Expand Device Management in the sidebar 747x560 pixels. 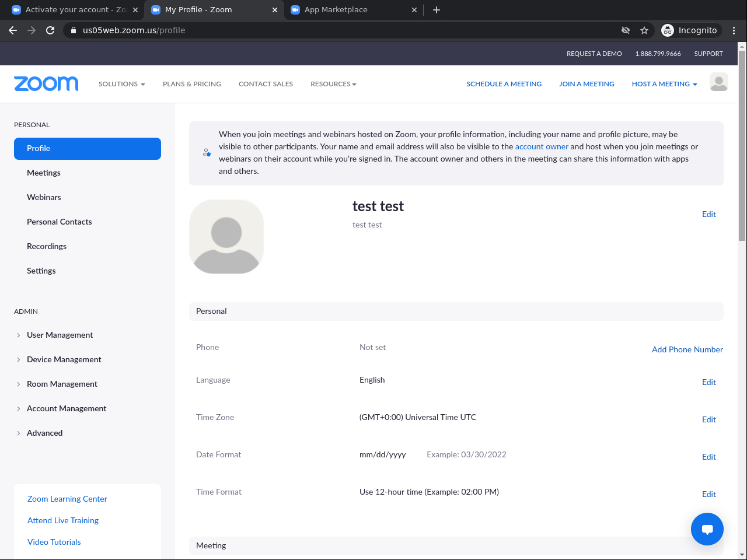(64, 359)
